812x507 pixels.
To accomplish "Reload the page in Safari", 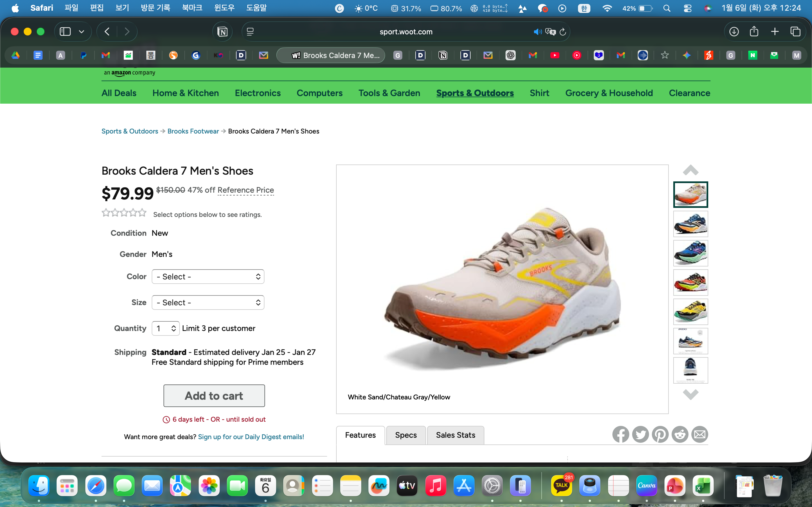I will pyautogui.click(x=563, y=32).
